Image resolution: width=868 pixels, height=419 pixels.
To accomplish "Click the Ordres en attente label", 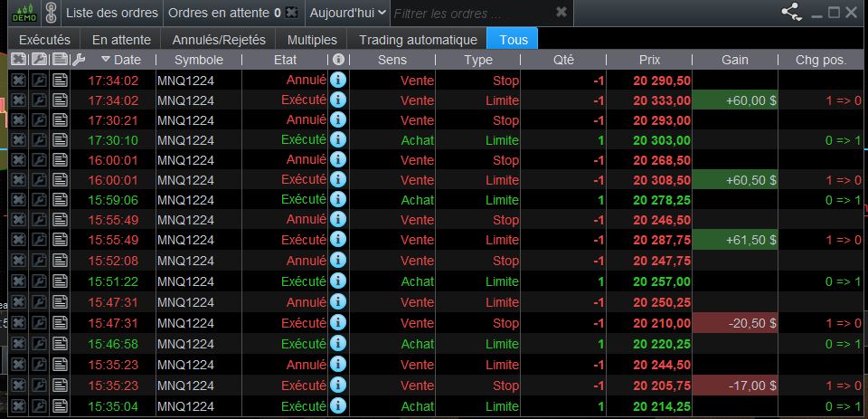I will [x=218, y=13].
